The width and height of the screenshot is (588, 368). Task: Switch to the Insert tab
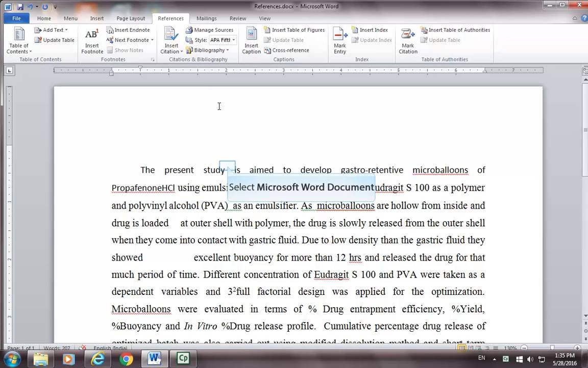click(97, 18)
